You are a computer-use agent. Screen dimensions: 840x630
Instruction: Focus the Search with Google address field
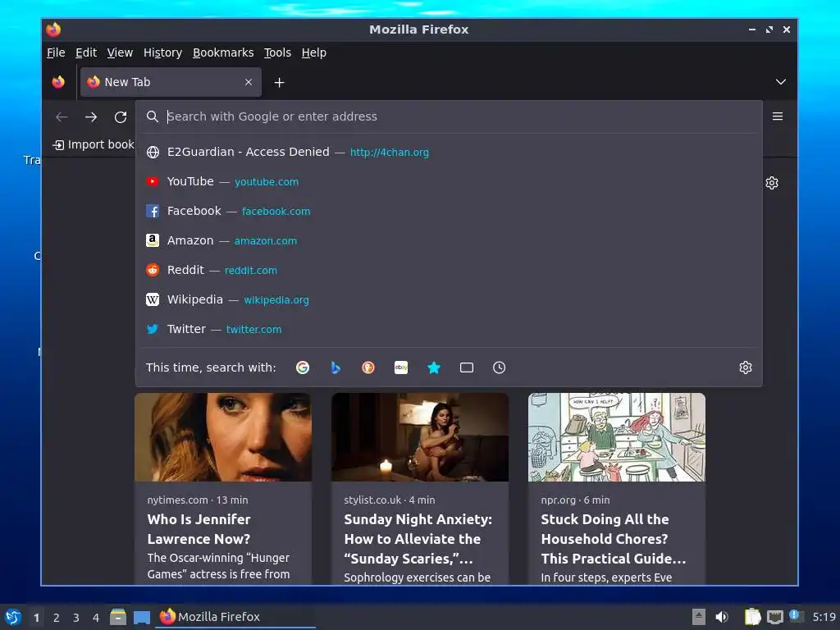click(450, 116)
